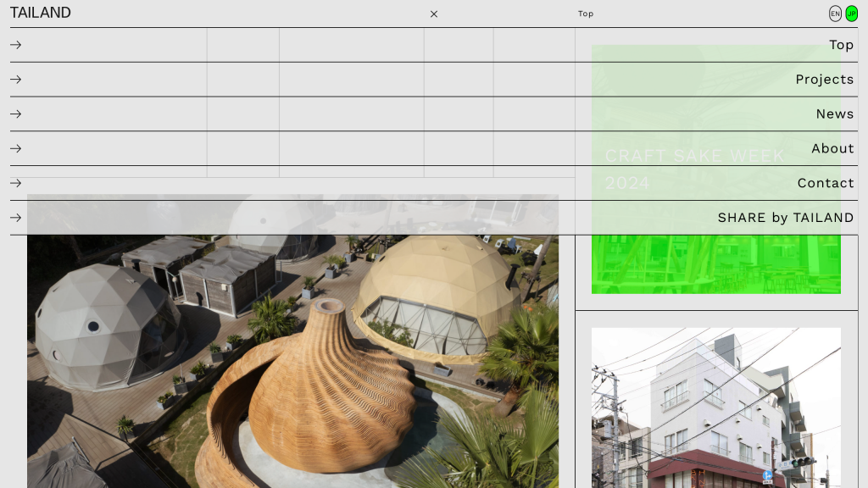Click the arrow icon in the Top row
The width and height of the screenshot is (868, 488).
(15, 45)
